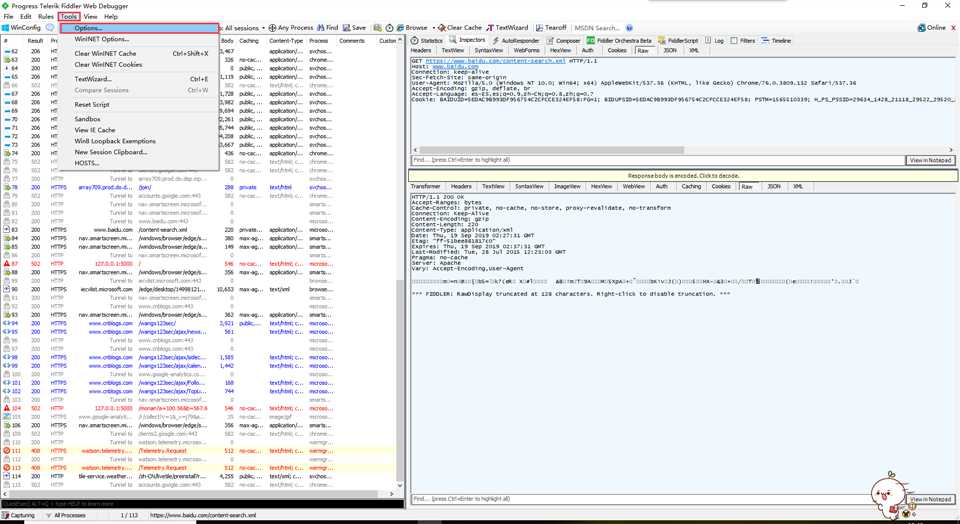Click the speech bubble comment icon
The image size is (960, 524).
50,28
